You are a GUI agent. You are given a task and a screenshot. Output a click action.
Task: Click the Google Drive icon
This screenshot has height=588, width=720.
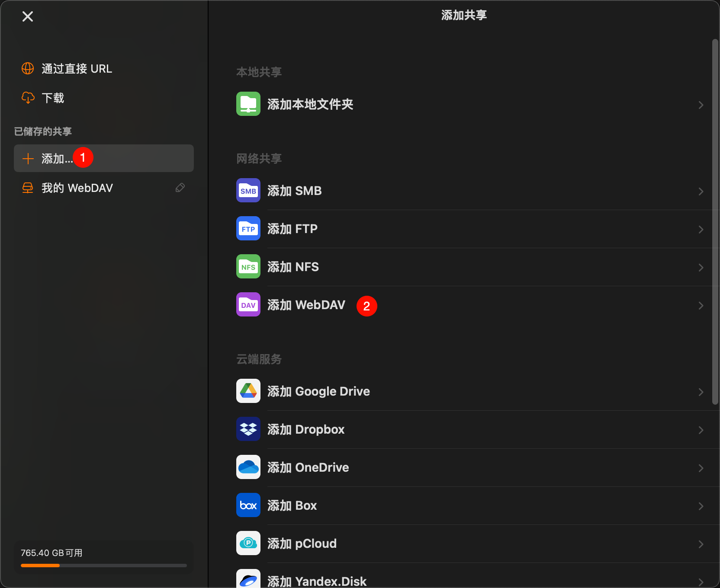(x=248, y=391)
